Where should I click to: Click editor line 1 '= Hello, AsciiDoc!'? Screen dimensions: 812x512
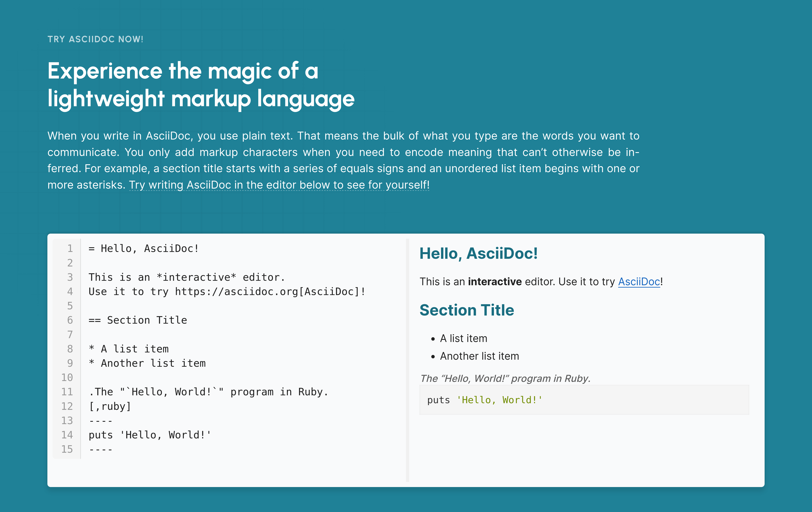pos(144,248)
